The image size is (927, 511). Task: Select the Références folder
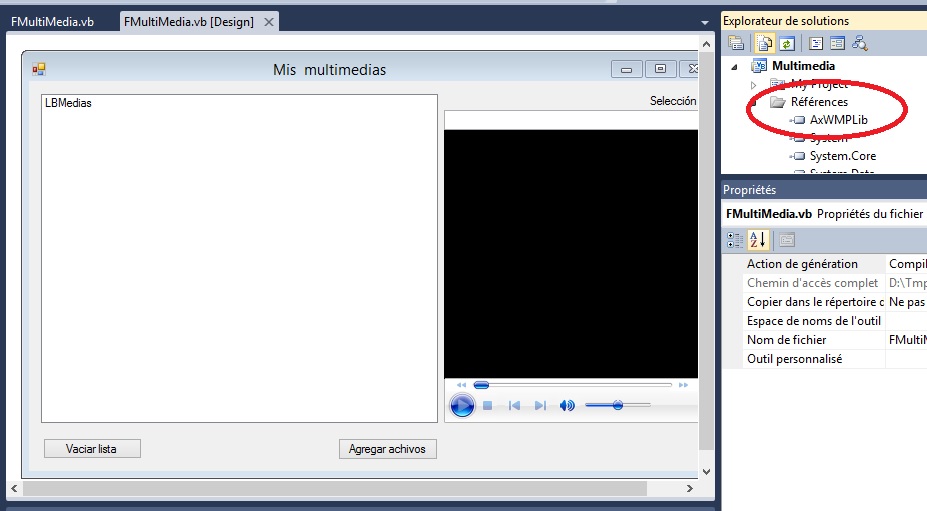tap(819, 102)
